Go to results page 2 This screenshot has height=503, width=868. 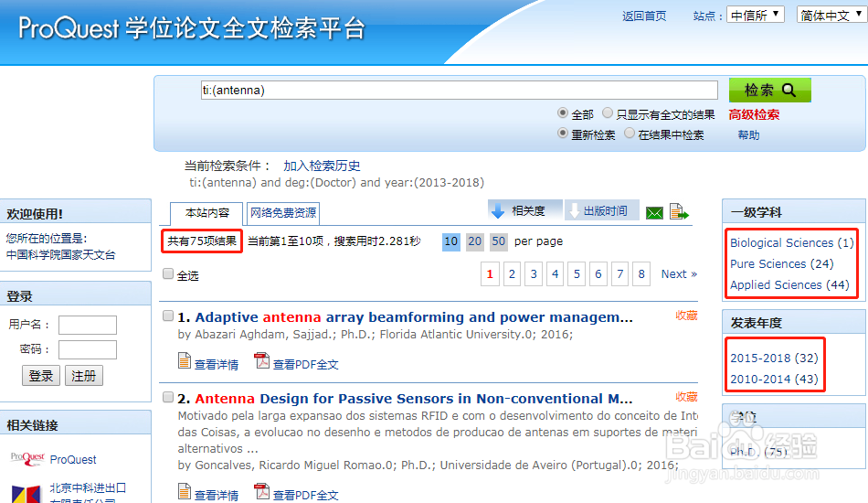click(512, 273)
